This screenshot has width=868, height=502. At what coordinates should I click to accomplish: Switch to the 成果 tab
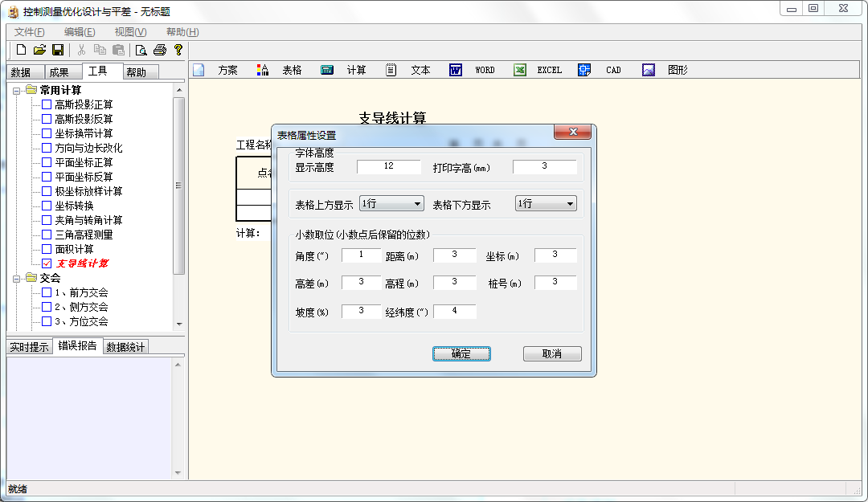pyautogui.click(x=59, y=72)
